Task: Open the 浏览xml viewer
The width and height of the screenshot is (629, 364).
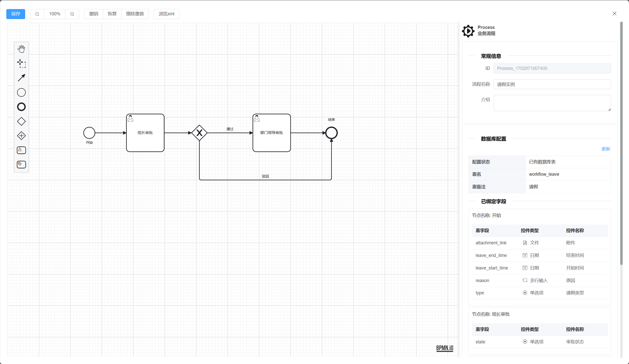Action: [166, 14]
